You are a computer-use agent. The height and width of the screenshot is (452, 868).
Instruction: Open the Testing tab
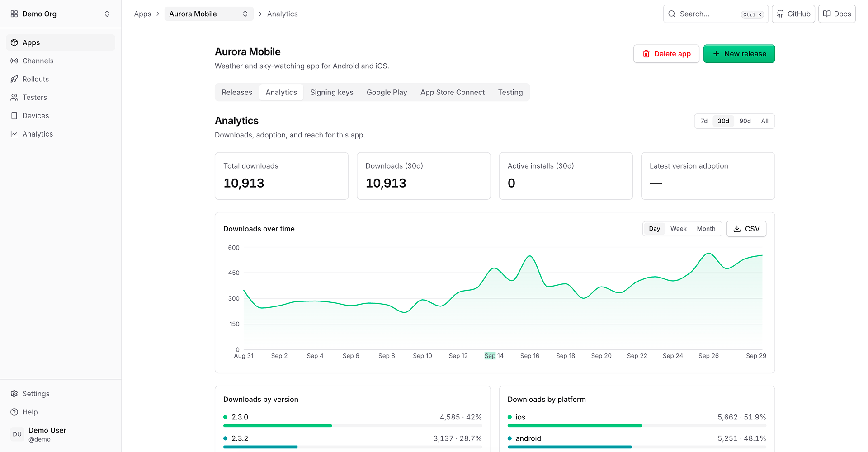pos(510,92)
